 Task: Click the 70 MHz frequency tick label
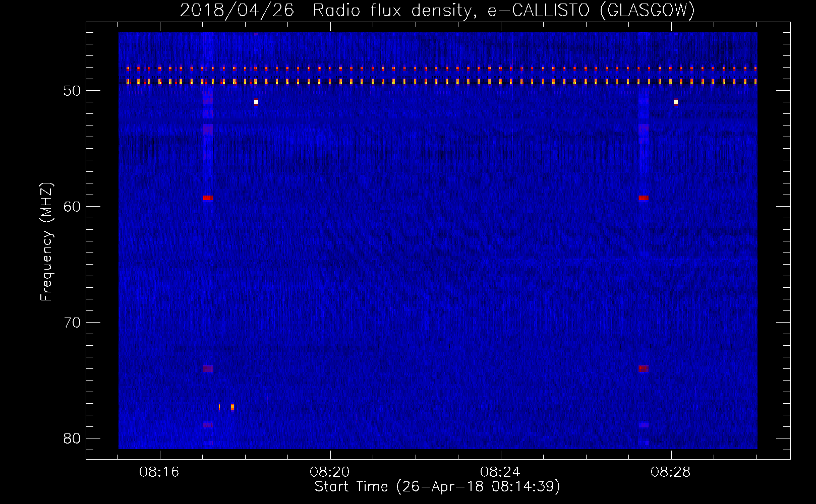[72, 323]
